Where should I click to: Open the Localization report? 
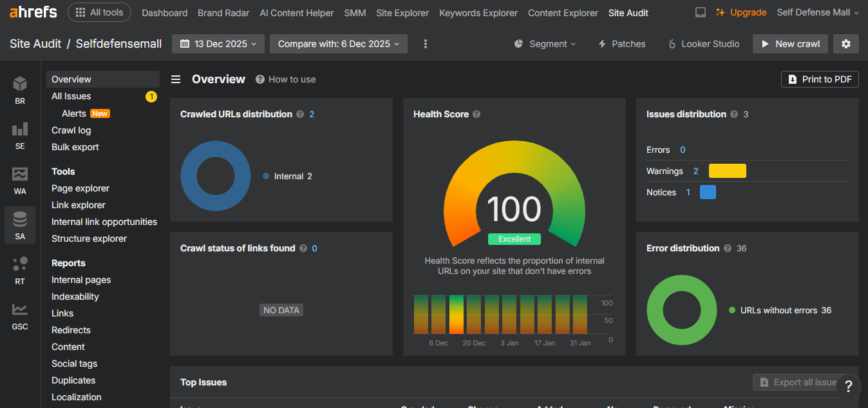pyautogui.click(x=77, y=397)
